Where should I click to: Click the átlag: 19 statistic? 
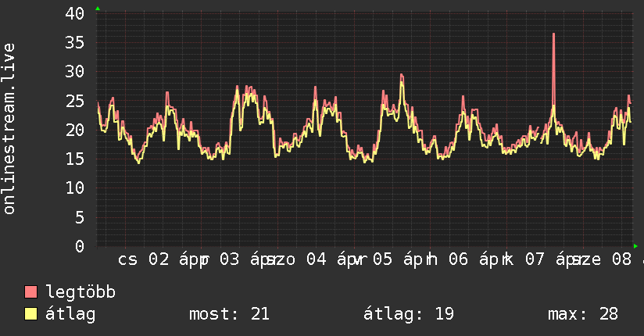[409, 314]
